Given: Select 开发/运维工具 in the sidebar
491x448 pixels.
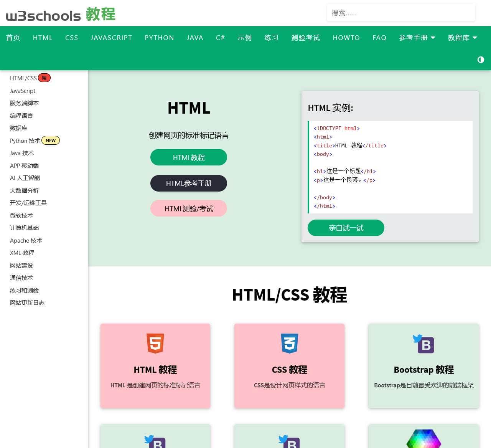Looking at the screenshot, I should pos(28,203).
